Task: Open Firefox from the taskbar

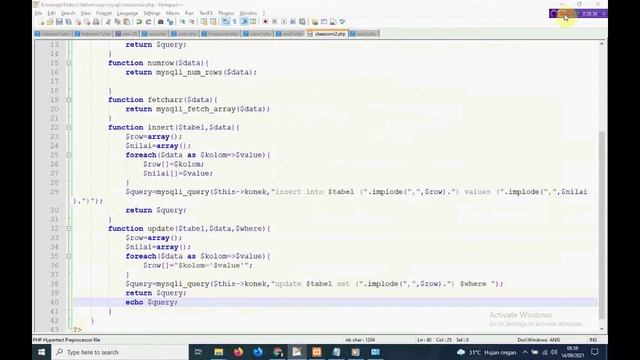Action: [x=238, y=352]
